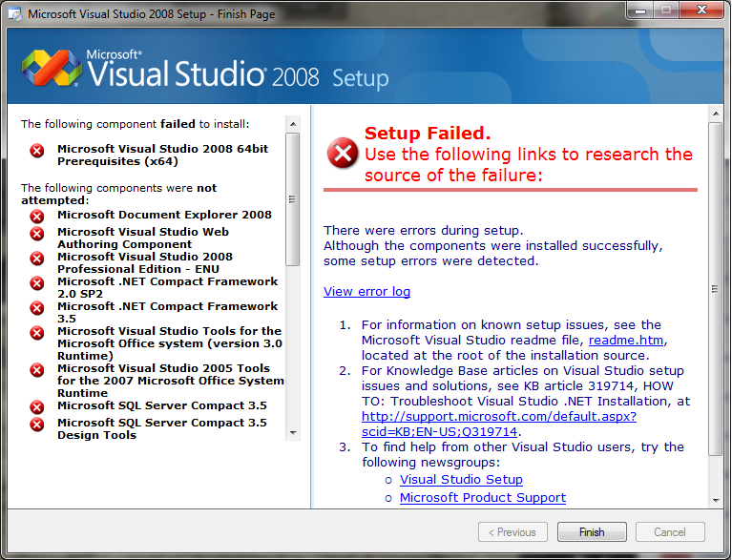732x560 pixels.
Task: Open the readme.htm link
Action: point(625,341)
